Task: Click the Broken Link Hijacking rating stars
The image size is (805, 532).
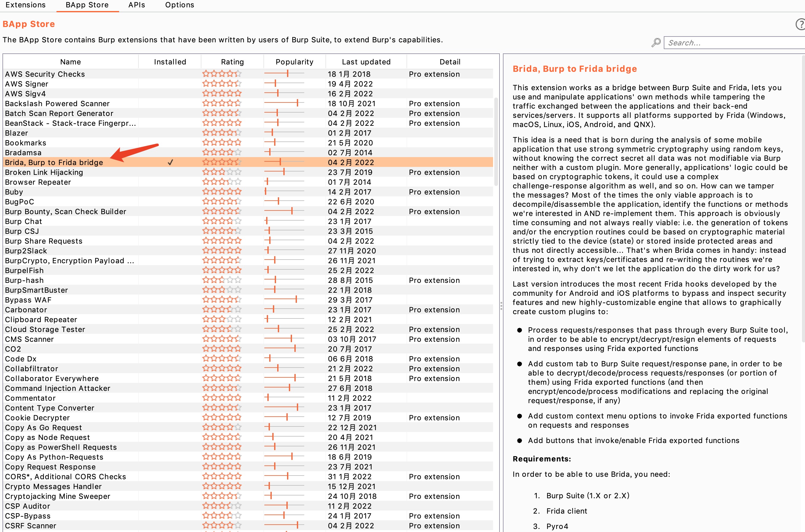Action: [x=222, y=172]
